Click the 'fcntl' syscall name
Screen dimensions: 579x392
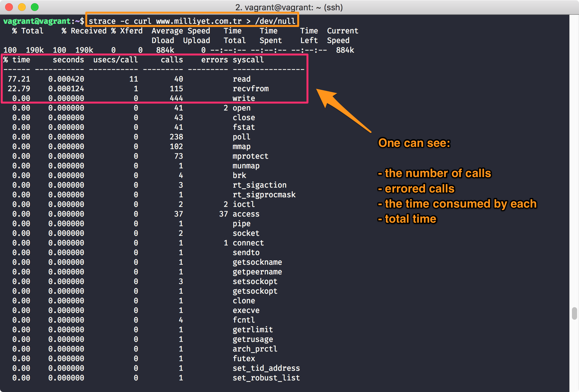(244, 320)
